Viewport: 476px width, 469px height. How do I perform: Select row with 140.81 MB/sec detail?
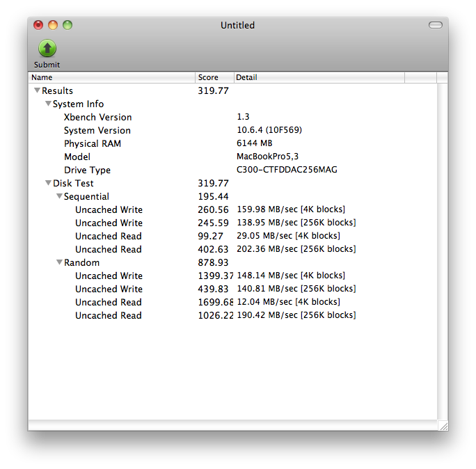point(233,289)
